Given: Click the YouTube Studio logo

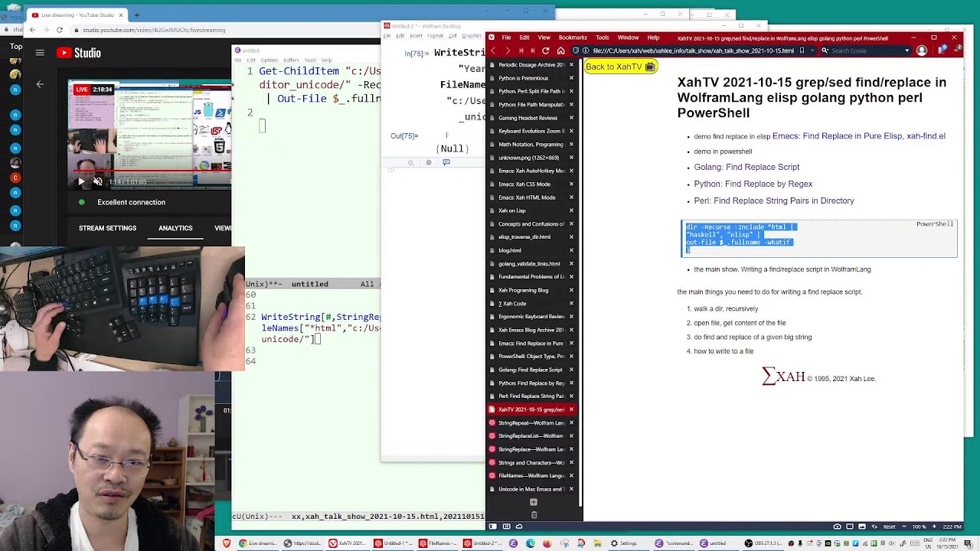Looking at the screenshot, I should pyautogui.click(x=78, y=53).
